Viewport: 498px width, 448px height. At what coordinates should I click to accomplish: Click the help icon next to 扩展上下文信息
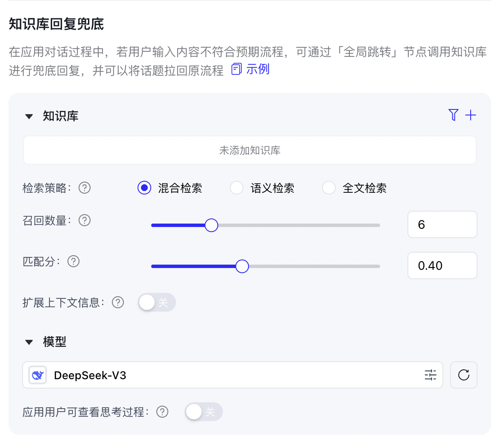point(117,302)
